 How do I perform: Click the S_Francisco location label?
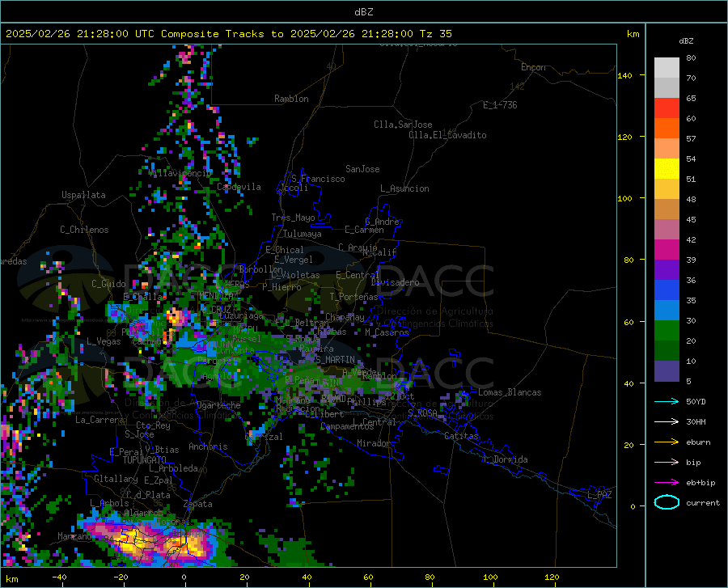318,179
